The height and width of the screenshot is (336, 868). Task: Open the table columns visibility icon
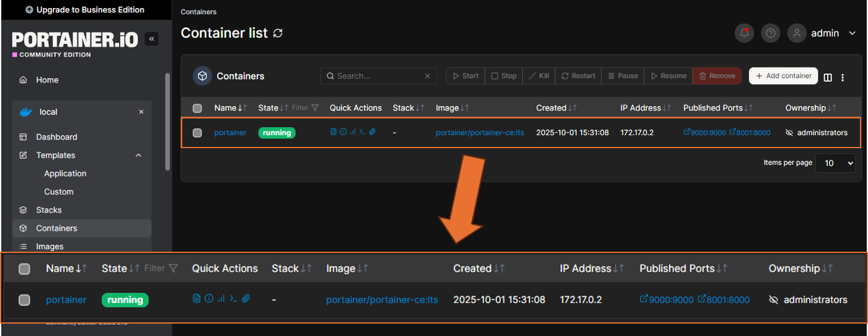coord(828,77)
